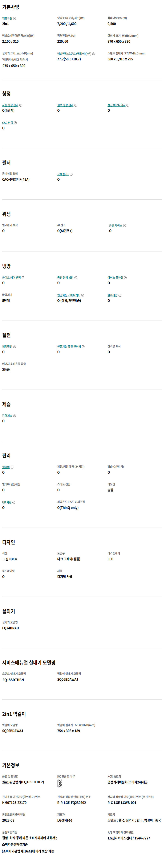
Task: Open the UP 가전 link
Action: pos(7,502)
